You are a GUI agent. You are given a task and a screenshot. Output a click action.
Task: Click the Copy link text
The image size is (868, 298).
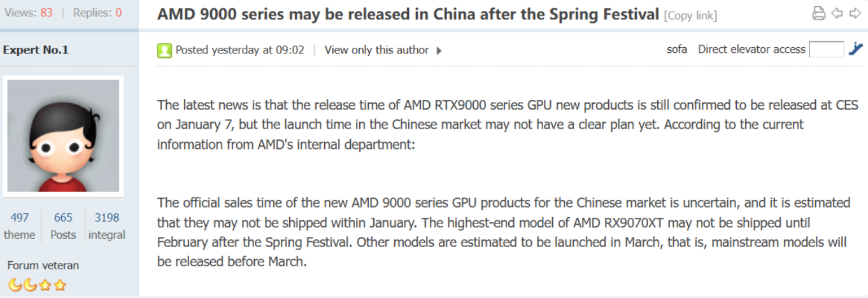point(690,16)
